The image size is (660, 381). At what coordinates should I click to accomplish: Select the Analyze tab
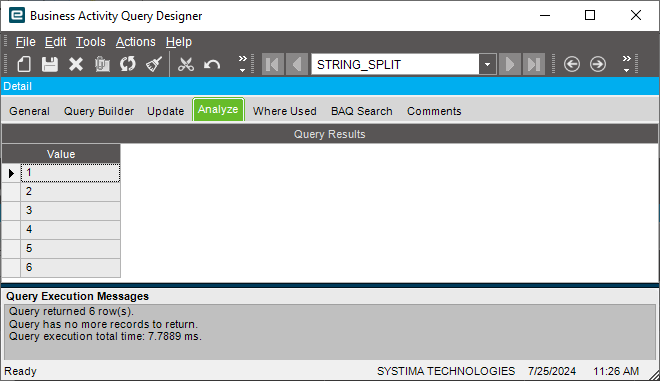pos(218,109)
